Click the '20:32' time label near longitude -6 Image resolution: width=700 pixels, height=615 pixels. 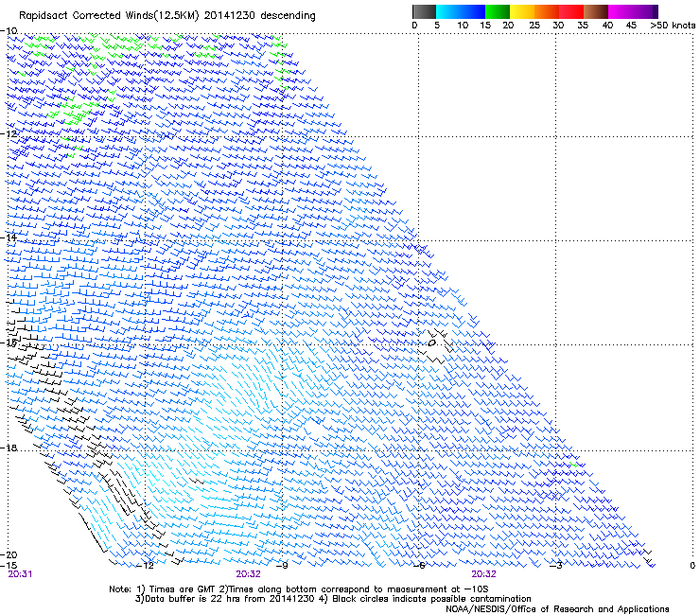[x=484, y=574]
